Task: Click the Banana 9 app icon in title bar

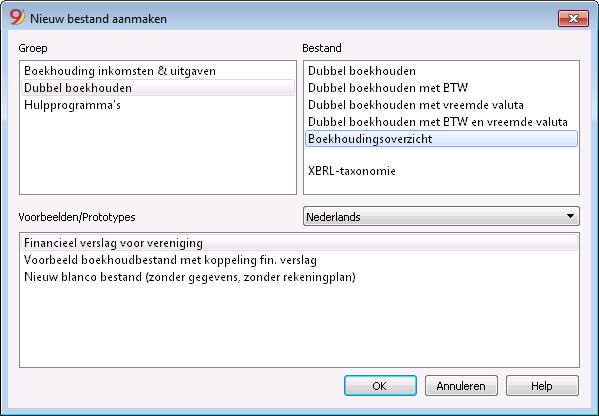Action: coord(17,18)
